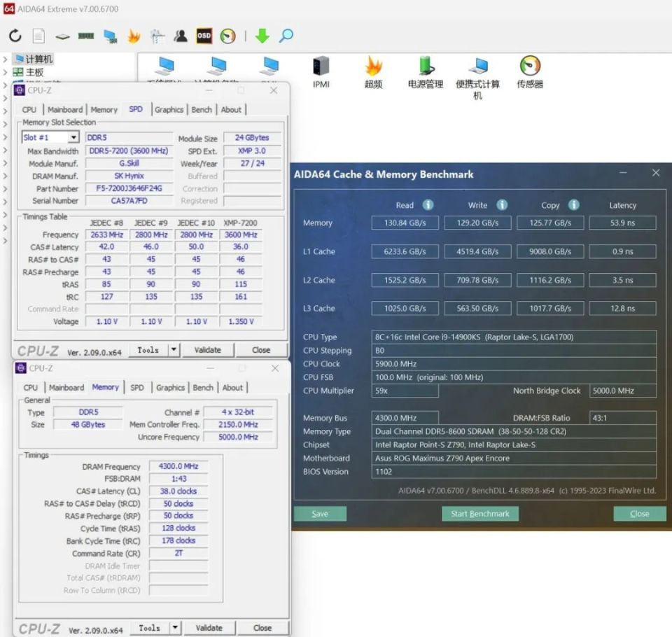Click the Memory Latency 53.9 ns field

pyautogui.click(x=623, y=223)
